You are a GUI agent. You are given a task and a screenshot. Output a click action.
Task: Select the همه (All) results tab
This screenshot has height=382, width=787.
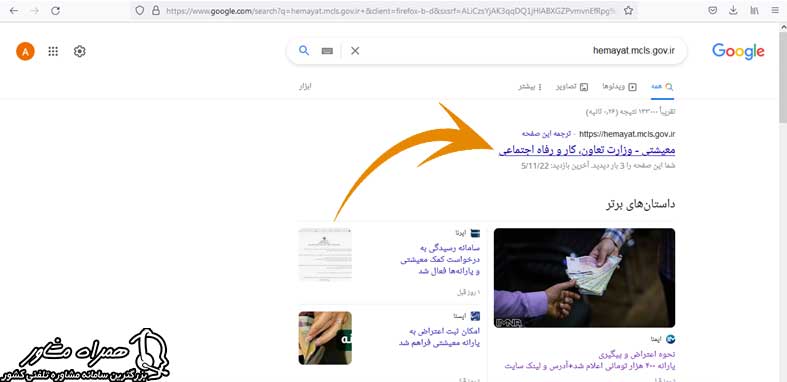662,87
